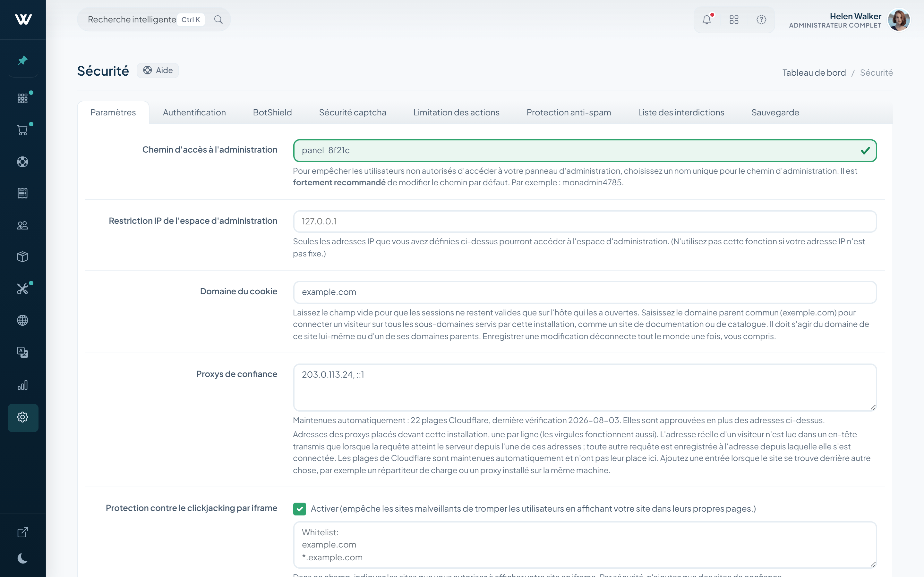Open the notifications bell
924x577 pixels.
click(707, 20)
